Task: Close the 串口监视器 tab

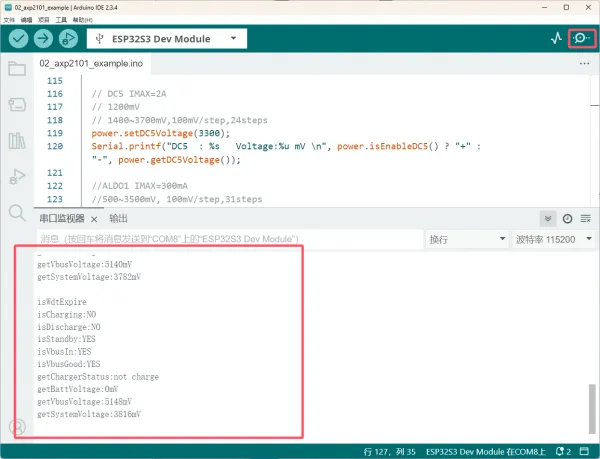Action: pos(92,218)
